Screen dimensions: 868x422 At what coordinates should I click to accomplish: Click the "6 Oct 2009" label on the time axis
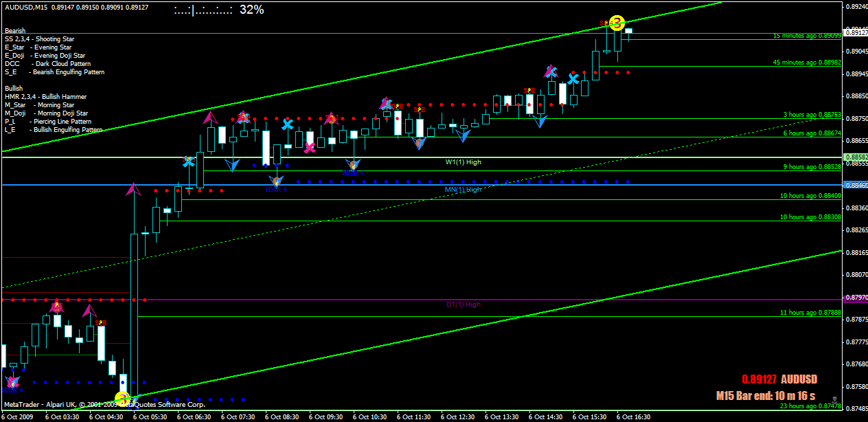(x=16, y=417)
